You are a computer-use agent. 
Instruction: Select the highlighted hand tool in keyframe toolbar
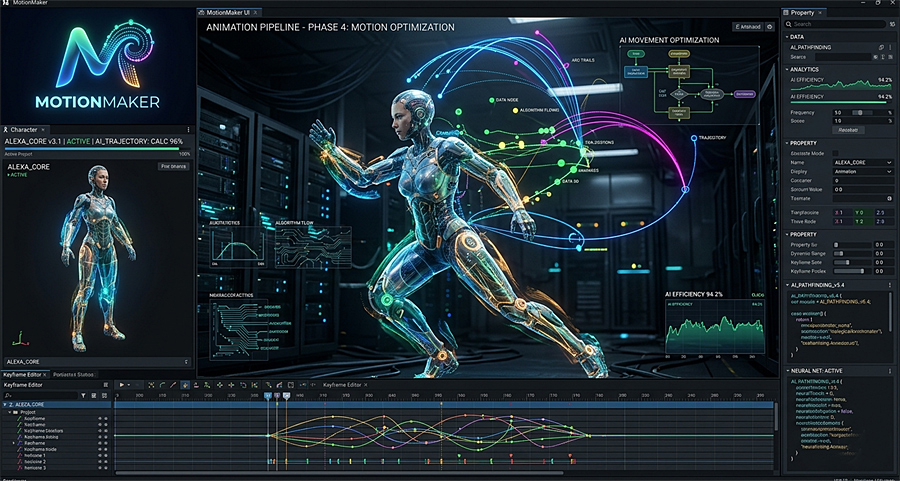[x=185, y=385]
